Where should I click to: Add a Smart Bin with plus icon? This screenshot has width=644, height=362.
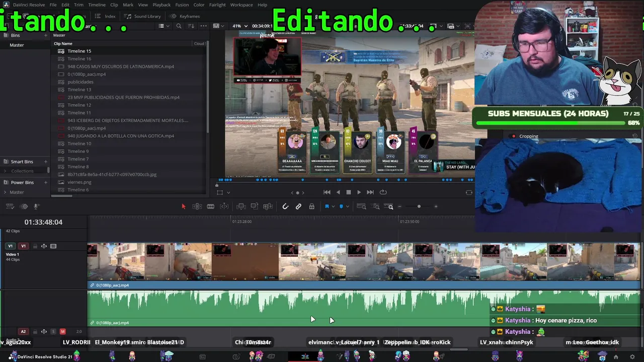(x=46, y=161)
